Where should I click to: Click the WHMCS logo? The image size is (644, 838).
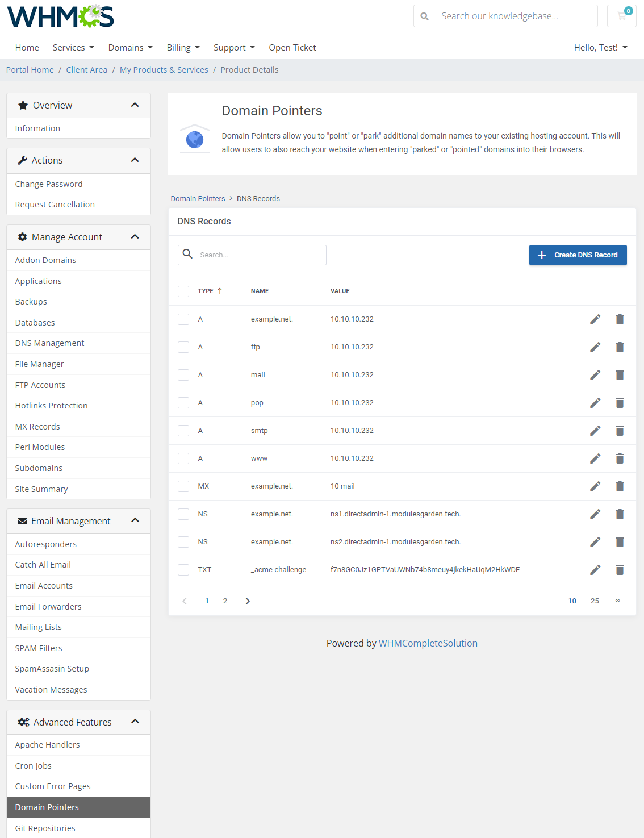[59, 16]
